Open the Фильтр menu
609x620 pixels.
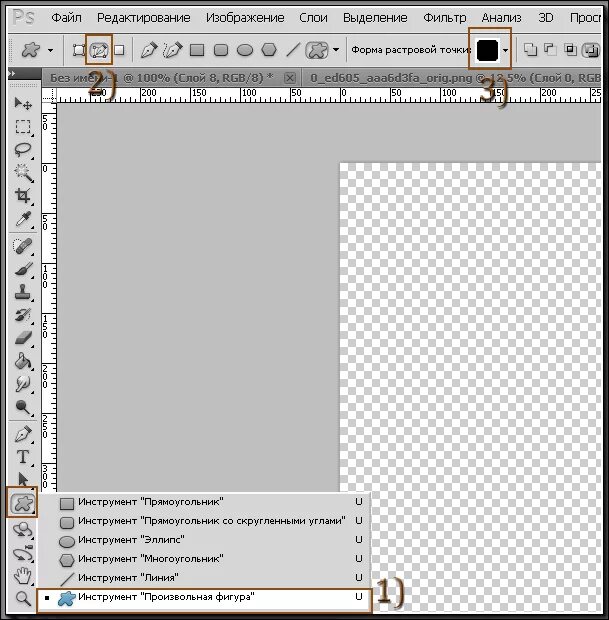444,18
